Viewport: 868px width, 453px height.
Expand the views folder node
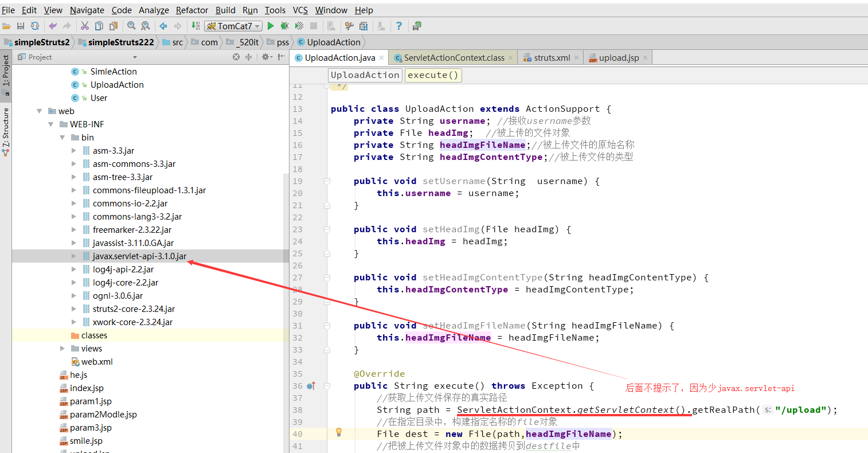(x=62, y=349)
